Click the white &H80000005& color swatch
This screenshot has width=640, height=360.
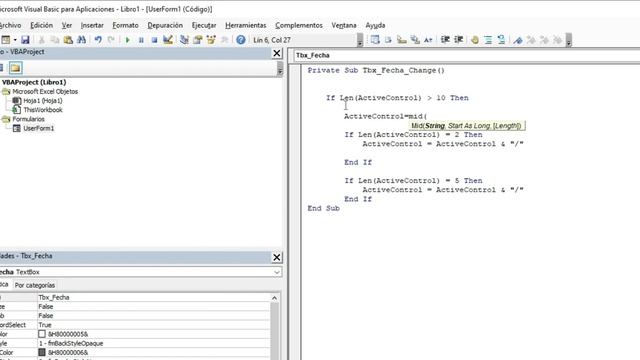coord(42,334)
